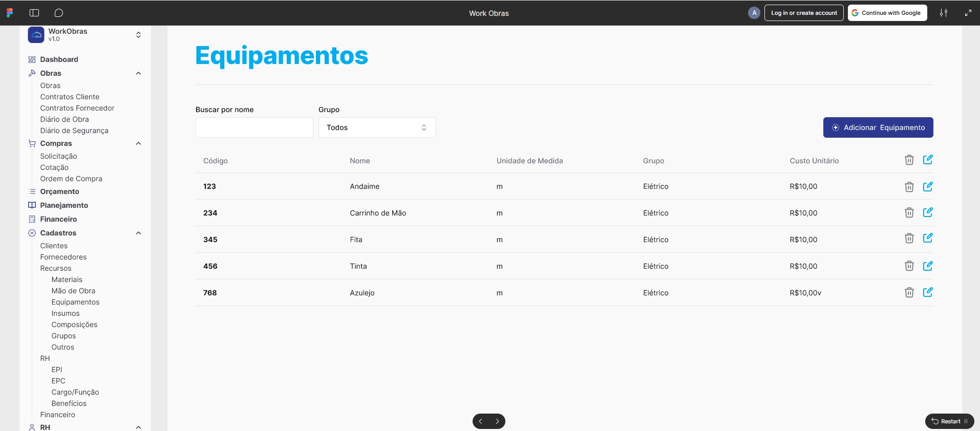Click Adicionar Equipamento button

click(878, 127)
